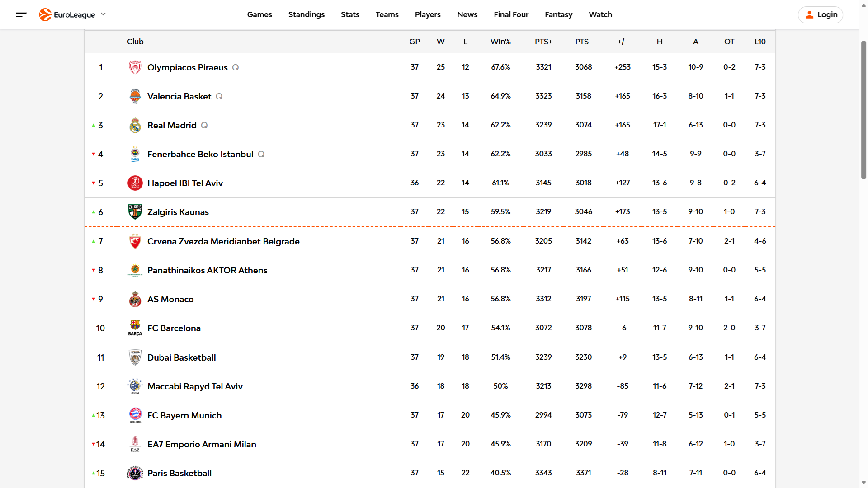Click the FC Bayern Munich logo
Screen dimensions: 868x488
point(135,415)
